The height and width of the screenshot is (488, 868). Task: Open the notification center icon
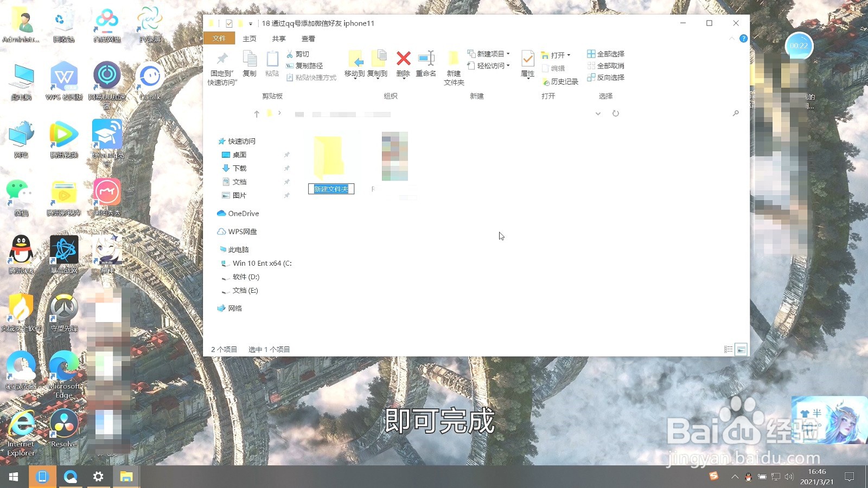850,477
